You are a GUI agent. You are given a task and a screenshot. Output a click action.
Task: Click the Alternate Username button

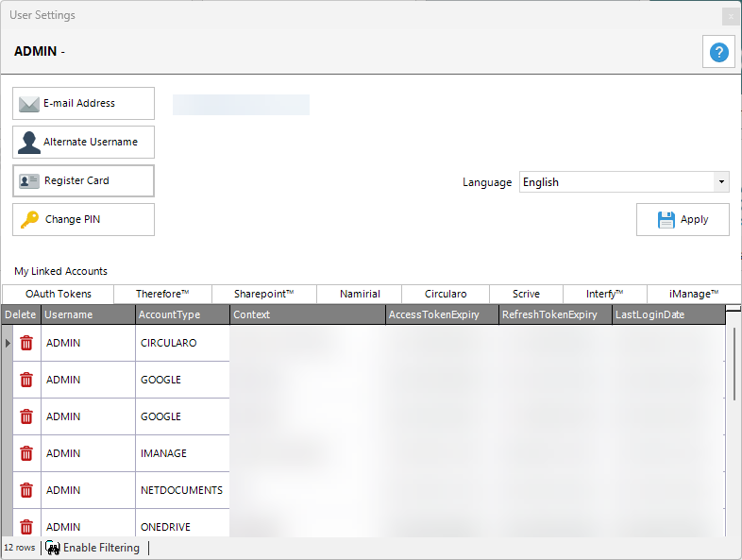83,142
